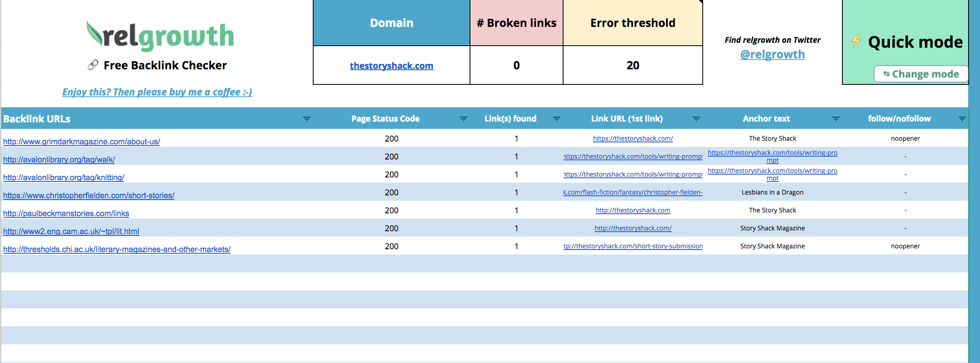Select the Broken links value 0
This screenshot has width=980, height=363.
(x=517, y=65)
